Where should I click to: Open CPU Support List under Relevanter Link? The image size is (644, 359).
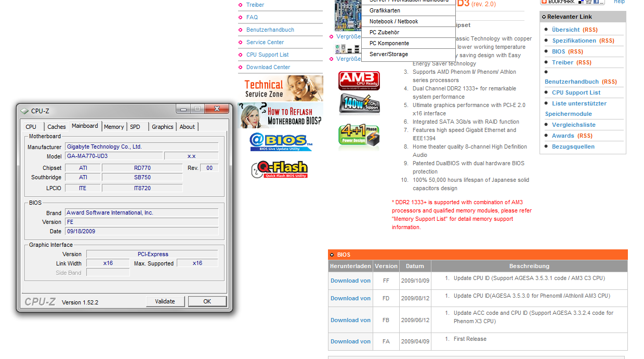click(x=576, y=92)
